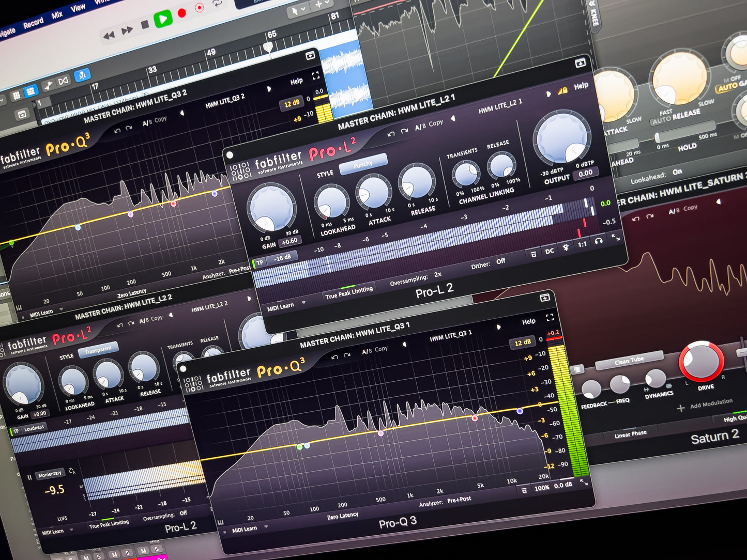The image size is (747, 560).
Task: Open Transparent style dropdown in Pro-L 2 L2 2
Action: tap(98, 350)
